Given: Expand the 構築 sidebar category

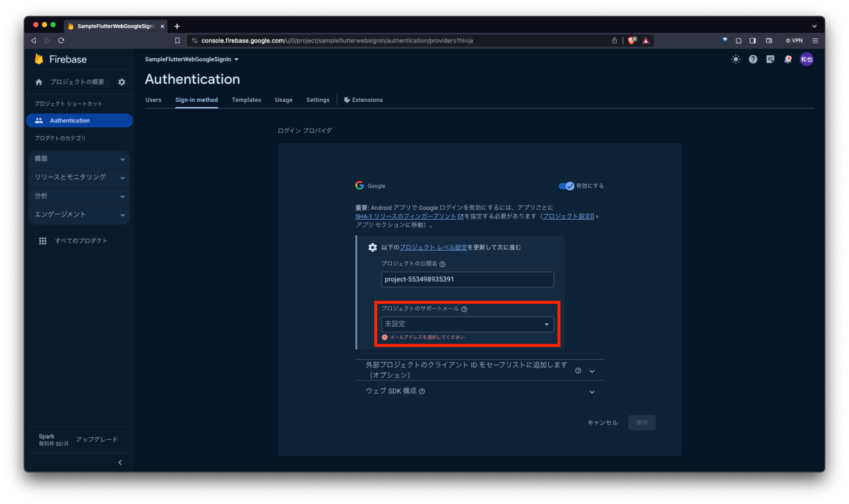Looking at the screenshot, I should pos(79,159).
